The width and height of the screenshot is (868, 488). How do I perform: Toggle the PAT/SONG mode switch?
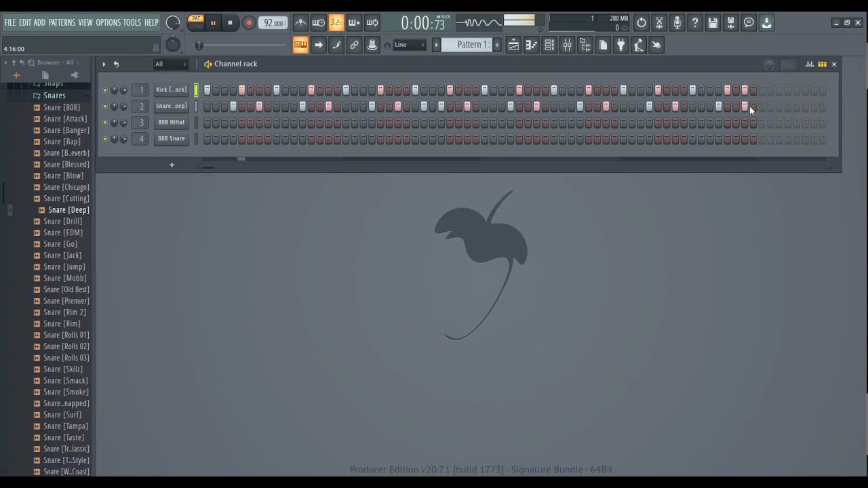tap(195, 22)
